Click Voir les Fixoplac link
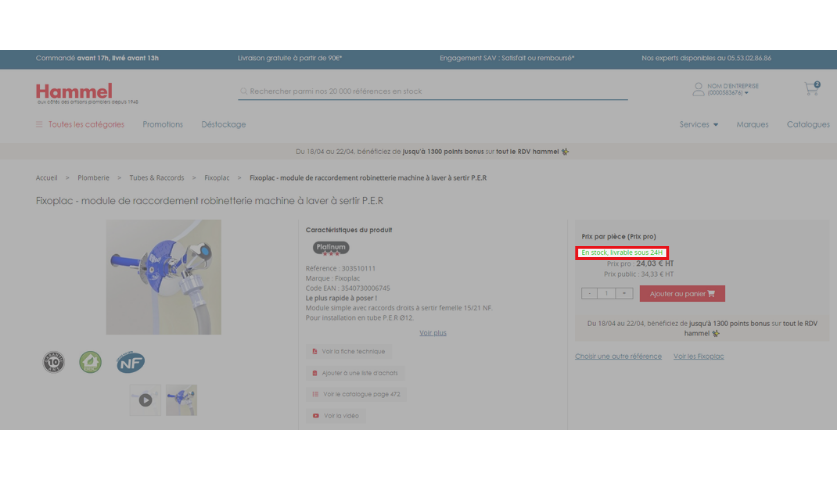The height and width of the screenshot is (500, 837). coord(698,356)
